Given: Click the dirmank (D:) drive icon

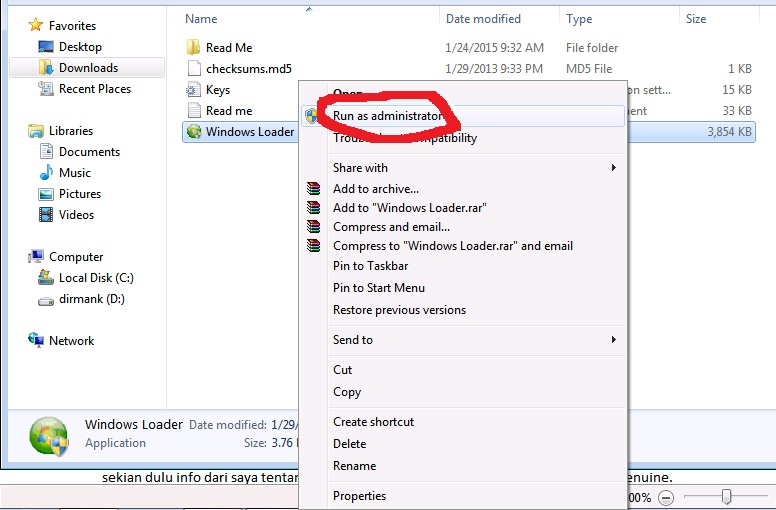Looking at the screenshot, I should click(x=46, y=300).
